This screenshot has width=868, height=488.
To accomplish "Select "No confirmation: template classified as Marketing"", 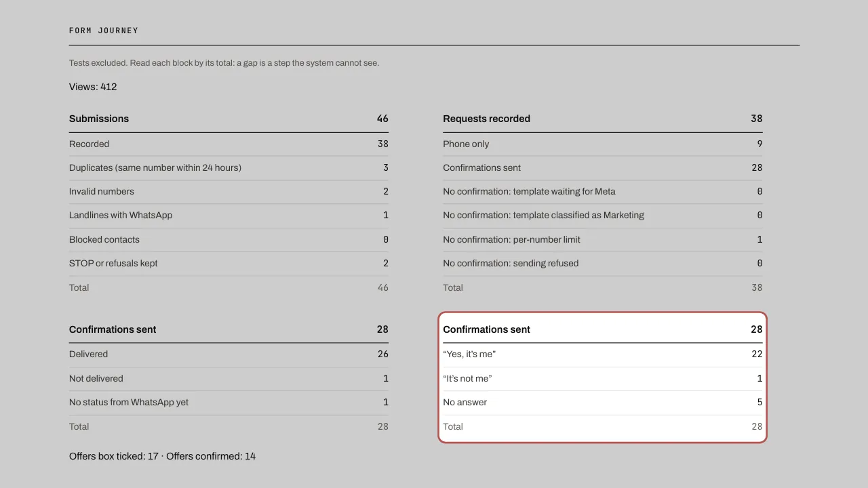I will pyautogui.click(x=543, y=215).
